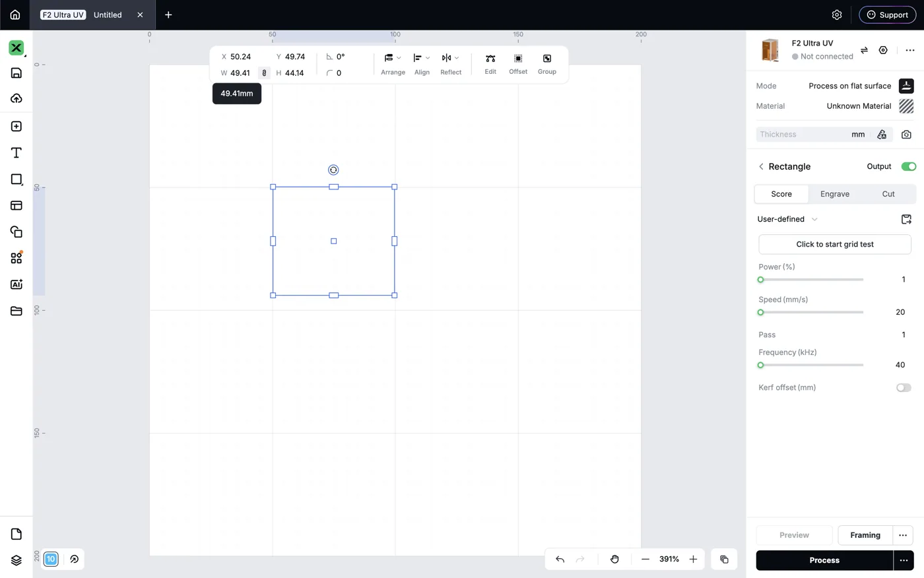This screenshot has width=924, height=578.
Task: Click the blue 10 grid snap badge
Action: pyautogui.click(x=51, y=559)
